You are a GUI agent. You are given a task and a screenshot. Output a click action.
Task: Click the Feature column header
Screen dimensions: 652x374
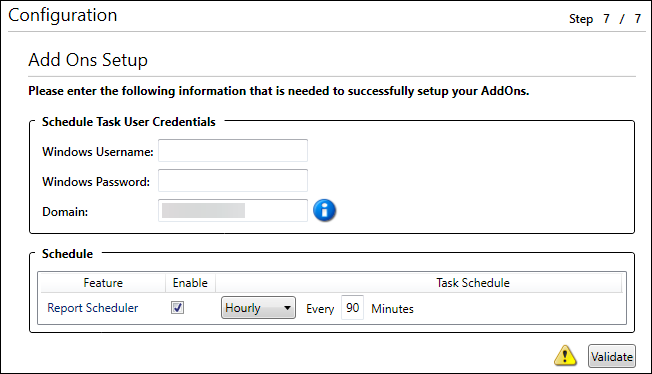pyautogui.click(x=103, y=283)
